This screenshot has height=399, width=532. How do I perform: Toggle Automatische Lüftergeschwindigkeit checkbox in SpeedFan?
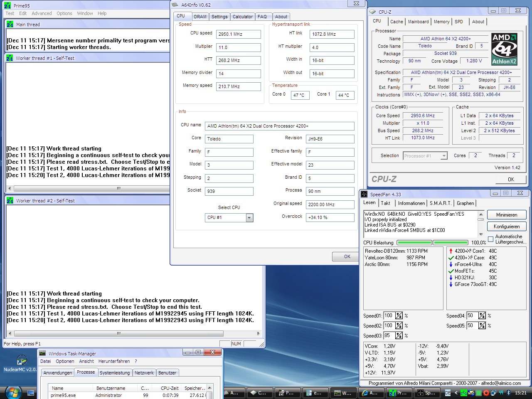[490, 239]
